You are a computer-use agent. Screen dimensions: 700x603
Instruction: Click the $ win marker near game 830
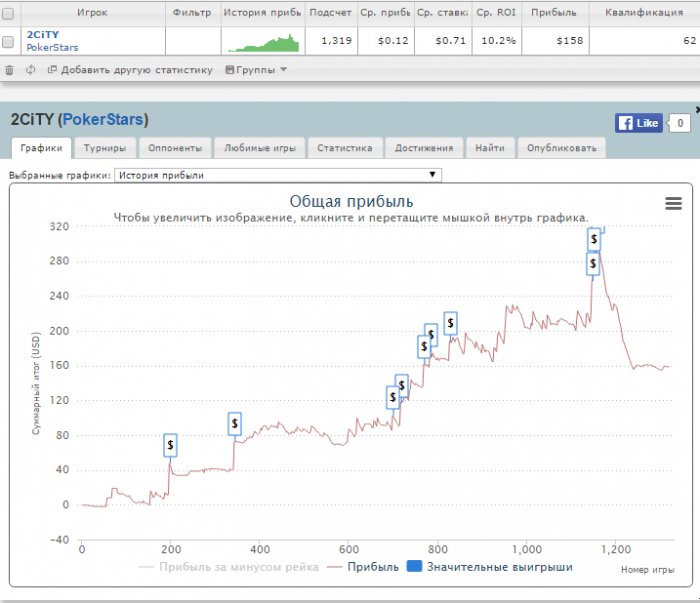(x=450, y=323)
